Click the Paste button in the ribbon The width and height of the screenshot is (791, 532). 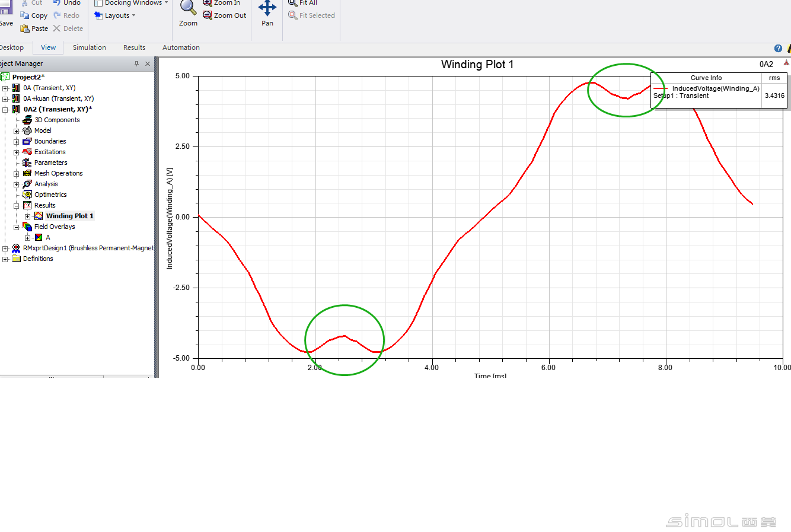tap(34, 28)
